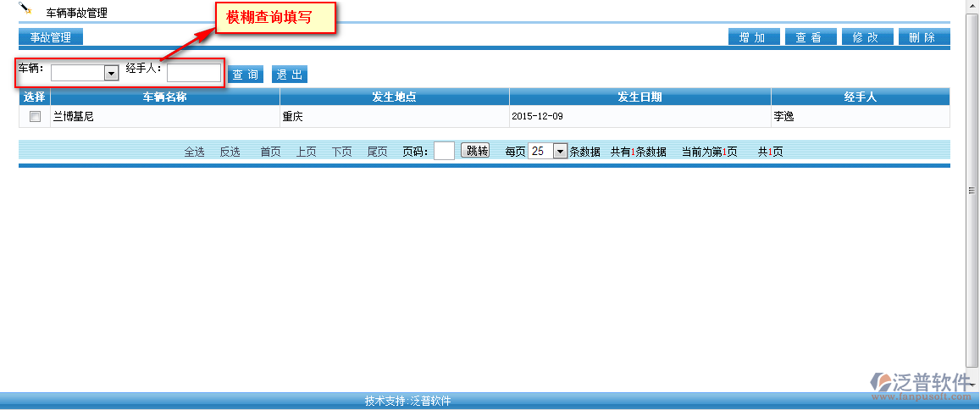Click the pencil icon beside 车辆事故管理
Screen dimensions: 980x410
[25, 8]
